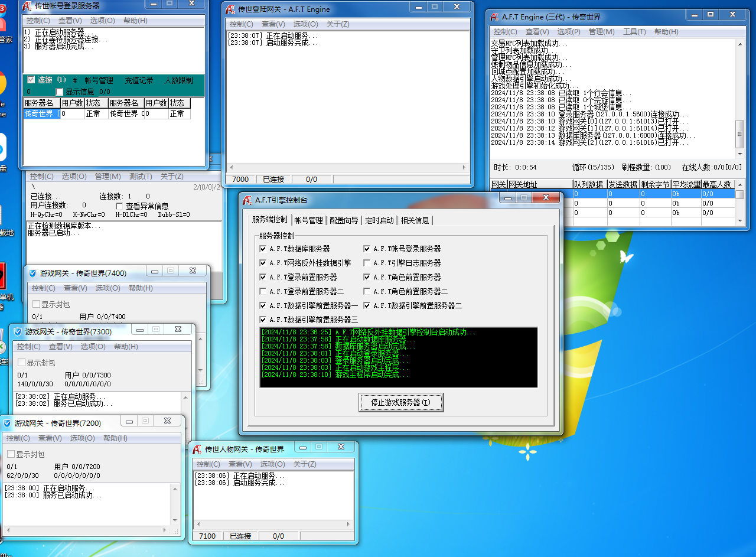Enable A.F.T登录前置服务器二 checkbox

click(x=263, y=291)
